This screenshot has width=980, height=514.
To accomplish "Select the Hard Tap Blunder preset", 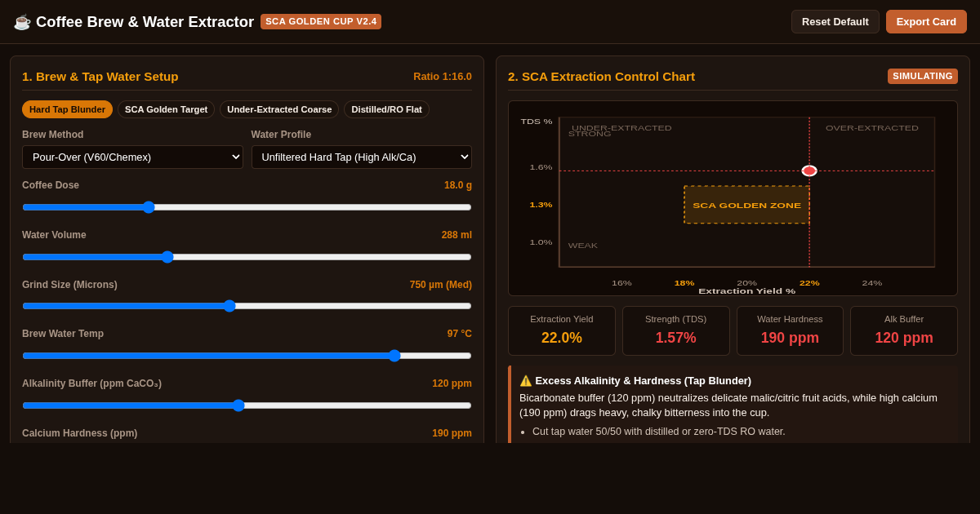I will pyautogui.click(x=67, y=109).
